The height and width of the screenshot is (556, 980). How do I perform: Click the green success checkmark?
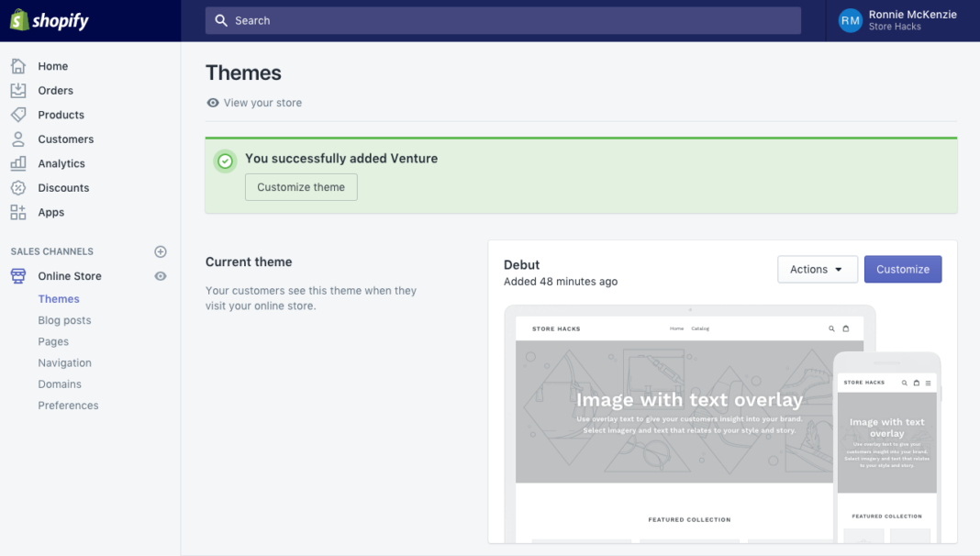click(225, 161)
